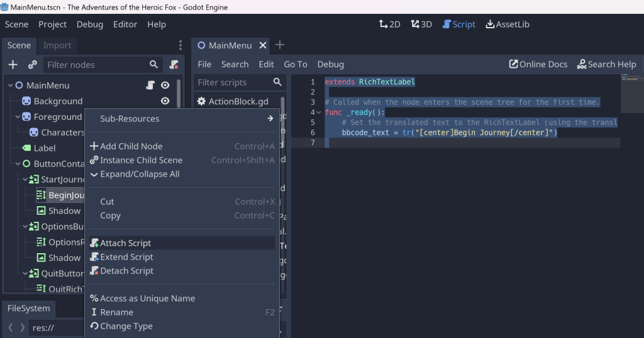
Task: Toggle visibility of the MainMenu node
Action: click(165, 85)
